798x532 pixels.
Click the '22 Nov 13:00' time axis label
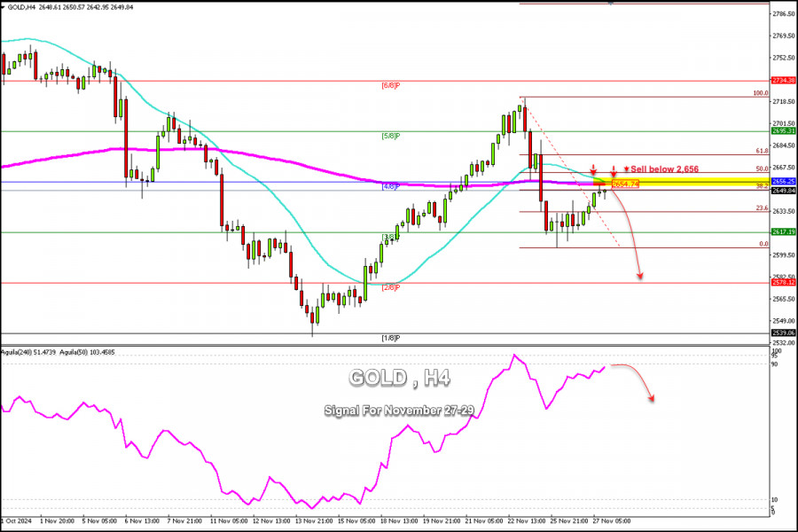(527, 520)
